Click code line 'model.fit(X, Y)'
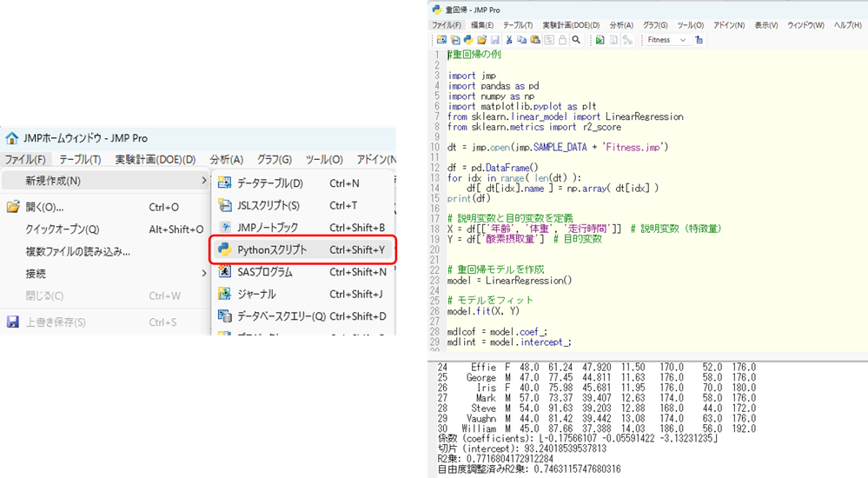The height and width of the screenshot is (478, 868). coord(483,311)
